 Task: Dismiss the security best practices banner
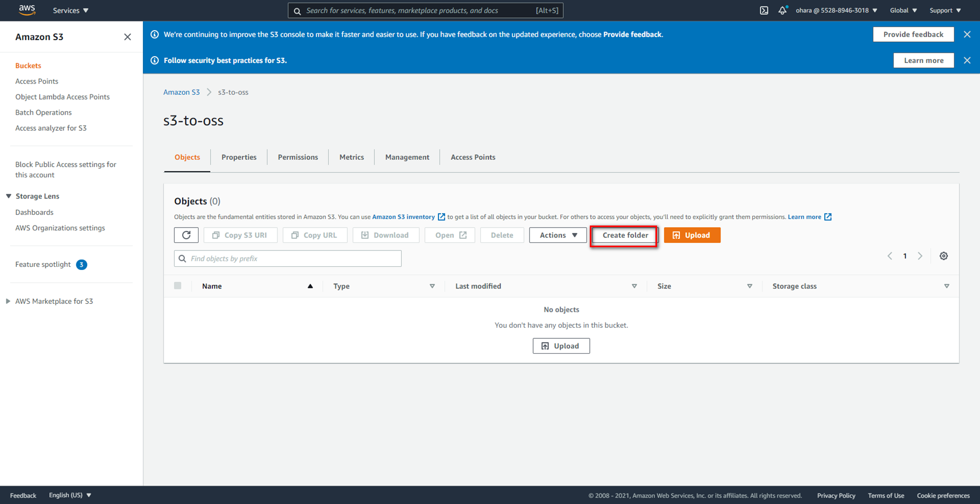pyautogui.click(x=967, y=60)
